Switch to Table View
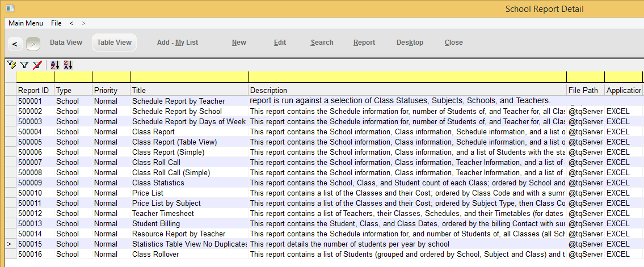Image resolution: width=644 pixels, height=267 pixels. click(114, 43)
